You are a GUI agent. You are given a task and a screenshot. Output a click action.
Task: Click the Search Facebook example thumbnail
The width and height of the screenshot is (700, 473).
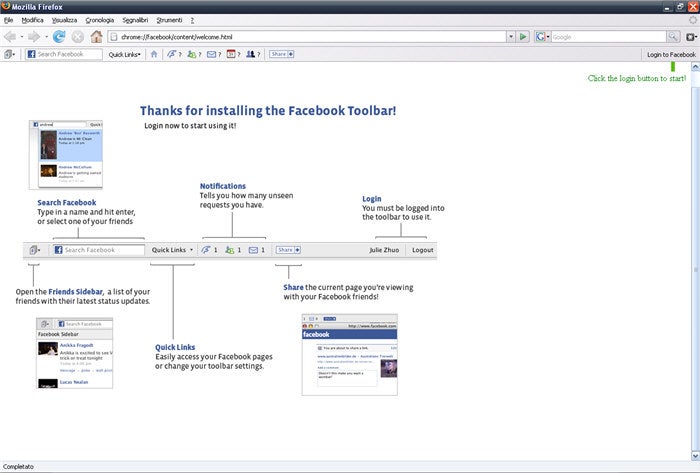pos(66,154)
